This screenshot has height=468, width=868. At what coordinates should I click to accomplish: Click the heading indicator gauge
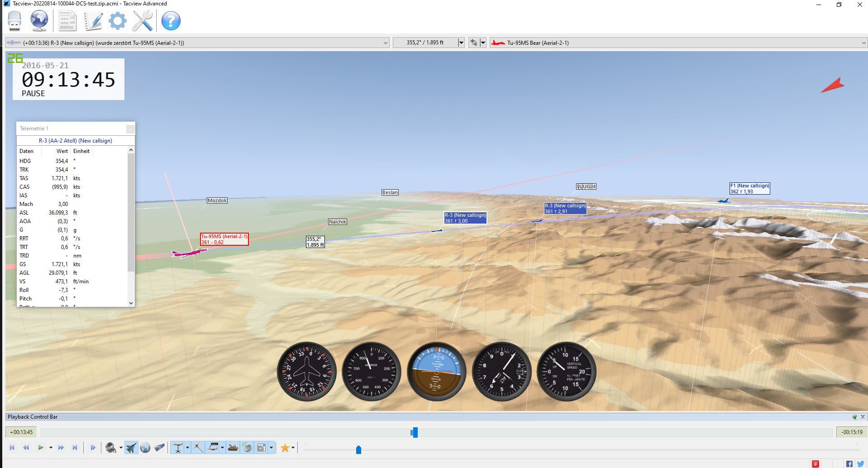(x=307, y=372)
